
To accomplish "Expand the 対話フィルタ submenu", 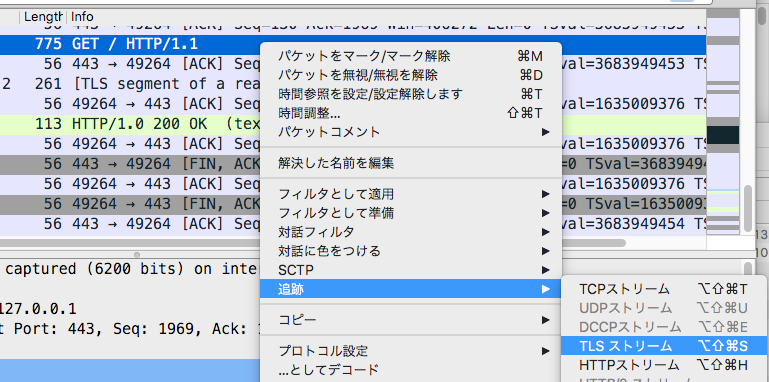I will pos(410,231).
